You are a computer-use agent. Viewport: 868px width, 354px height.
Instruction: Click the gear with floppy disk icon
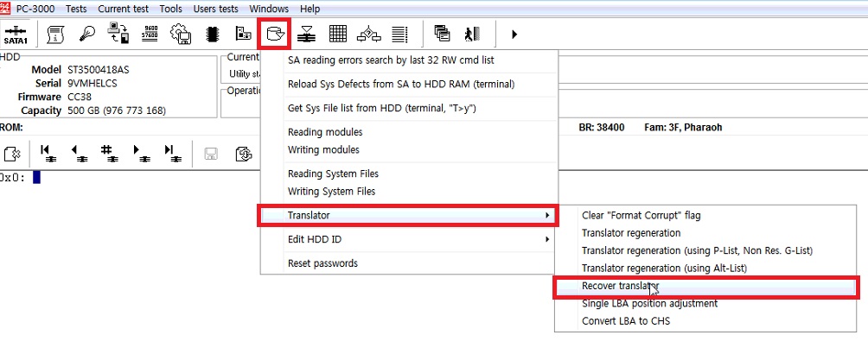coord(181,35)
